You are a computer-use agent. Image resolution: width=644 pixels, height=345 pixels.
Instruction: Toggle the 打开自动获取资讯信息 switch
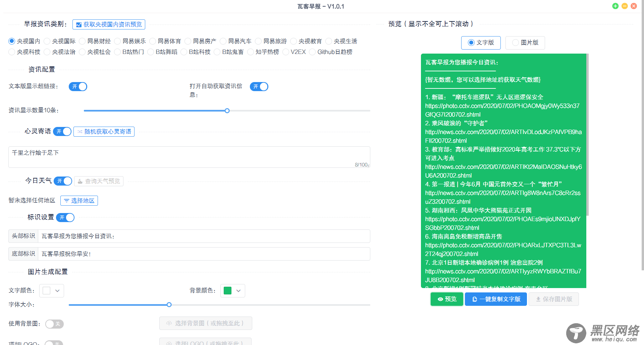pos(259,86)
